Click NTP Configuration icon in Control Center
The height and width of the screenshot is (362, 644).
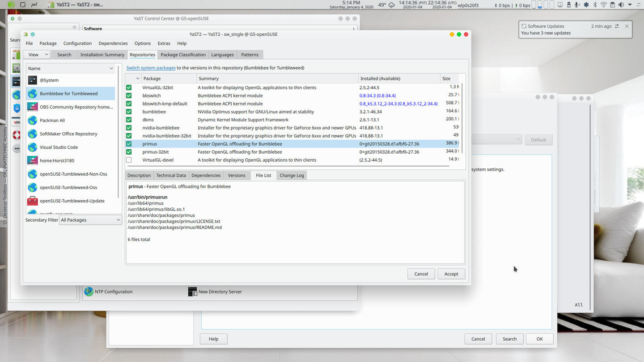(x=89, y=291)
